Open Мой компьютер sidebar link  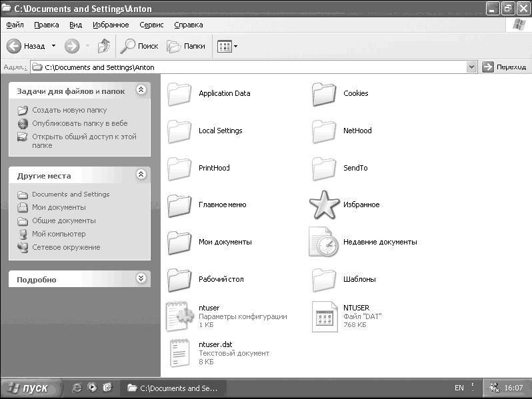(x=59, y=234)
